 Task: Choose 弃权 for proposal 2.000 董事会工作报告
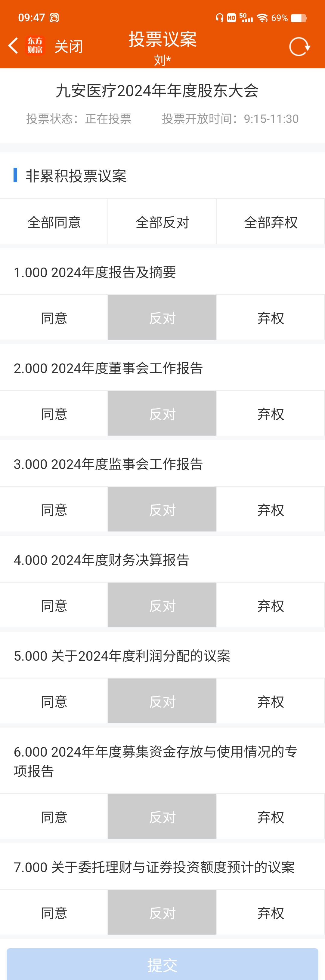(x=271, y=414)
